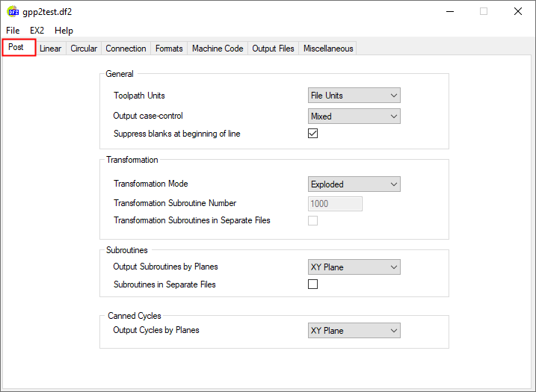Expand the Toolpath Units dropdown
The height and width of the screenshot is (392, 536).
point(354,96)
